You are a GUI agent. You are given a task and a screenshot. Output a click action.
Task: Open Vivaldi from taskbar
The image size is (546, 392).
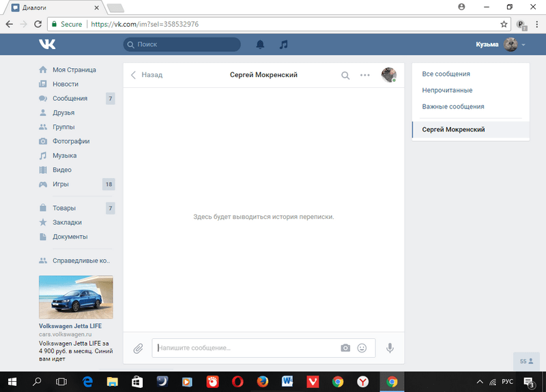(x=313, y=382)
